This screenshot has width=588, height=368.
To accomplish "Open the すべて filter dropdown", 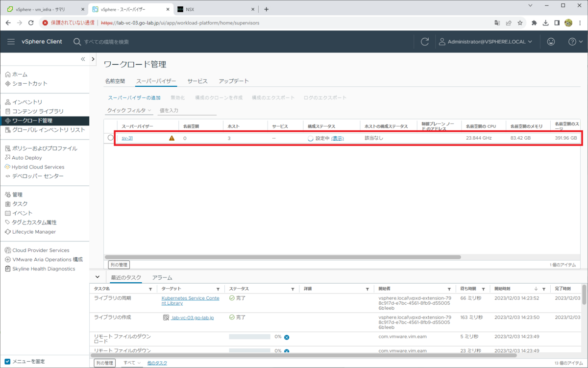I will (x=132, y=363).
